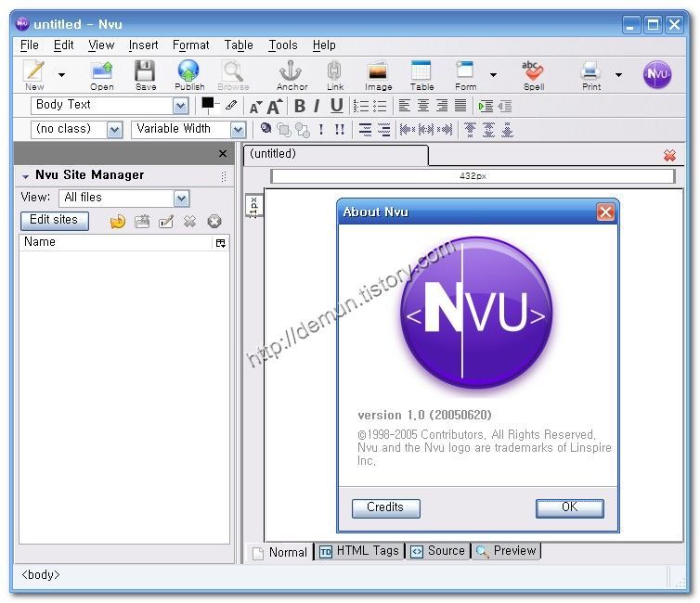Click the rename icon in Site Manager
This screenshot has width=700, height=603.
coord(165,221)
